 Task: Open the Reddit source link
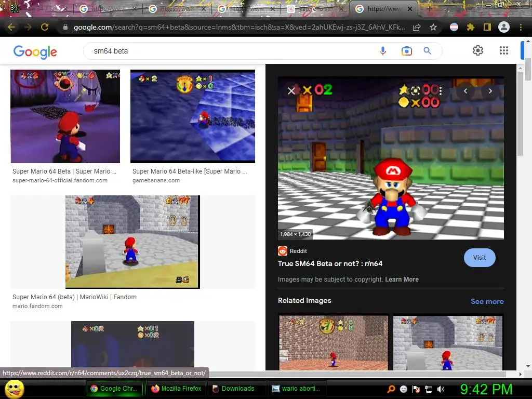(x=292, y=251)
